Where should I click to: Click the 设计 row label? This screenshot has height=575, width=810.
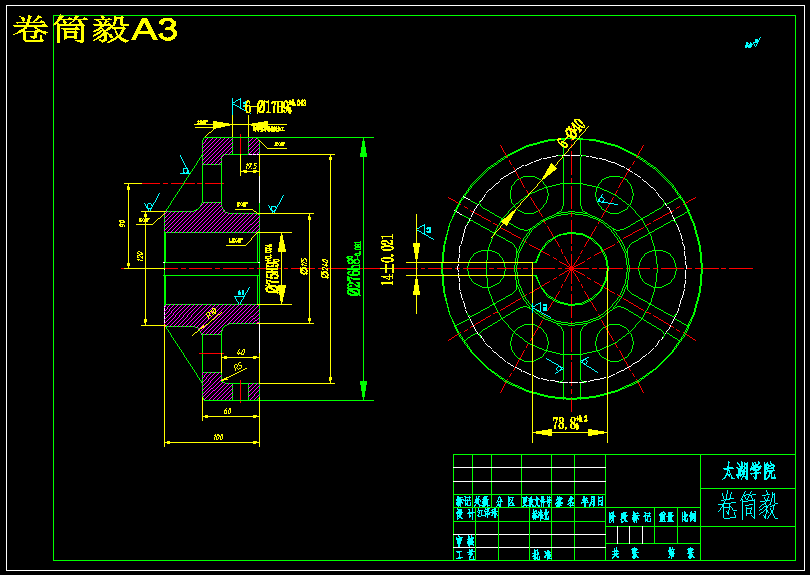(x=465, y=515)
